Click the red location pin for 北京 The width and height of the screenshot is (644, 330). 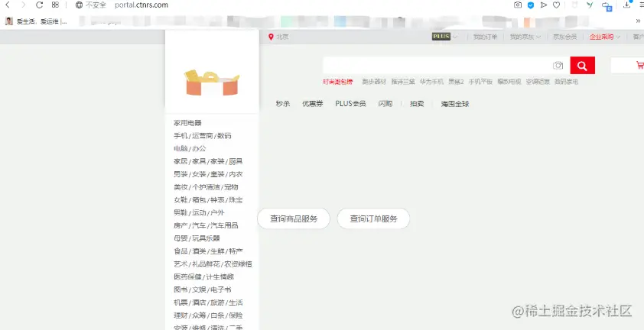tap(271, 37)
